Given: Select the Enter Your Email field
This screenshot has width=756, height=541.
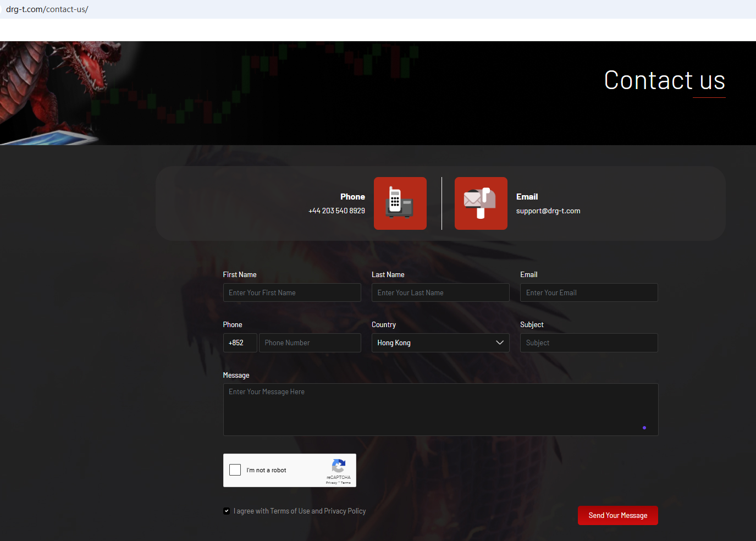Looking at the screenshot, I should tap(588, 293).
